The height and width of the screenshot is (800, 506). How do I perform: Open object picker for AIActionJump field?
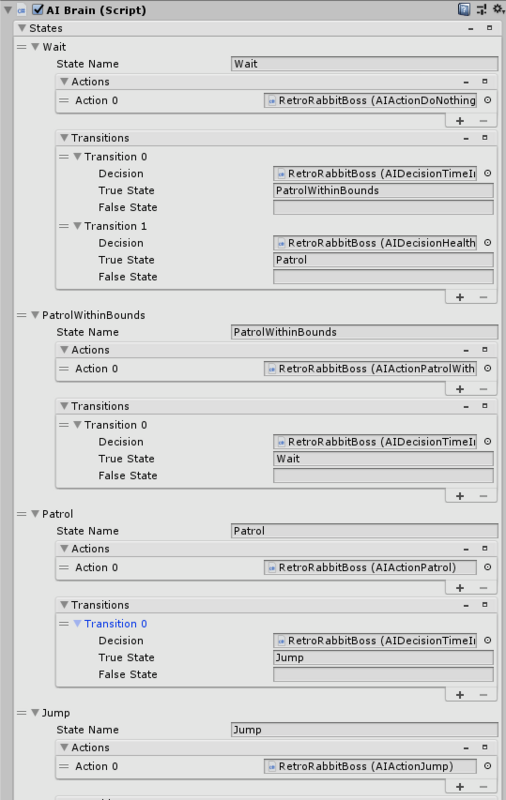488,766
